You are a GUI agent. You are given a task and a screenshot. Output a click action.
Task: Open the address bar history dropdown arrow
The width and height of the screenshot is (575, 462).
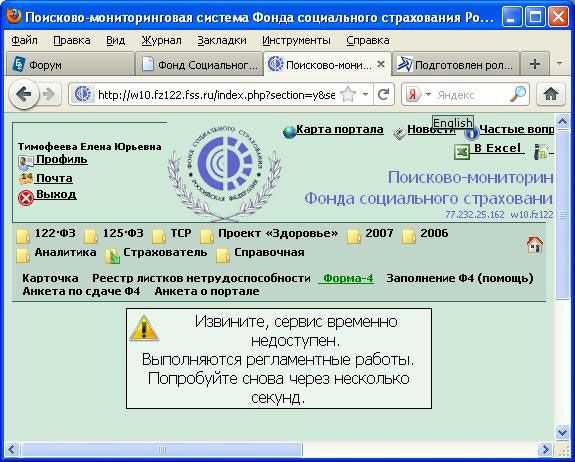[365, 95]
